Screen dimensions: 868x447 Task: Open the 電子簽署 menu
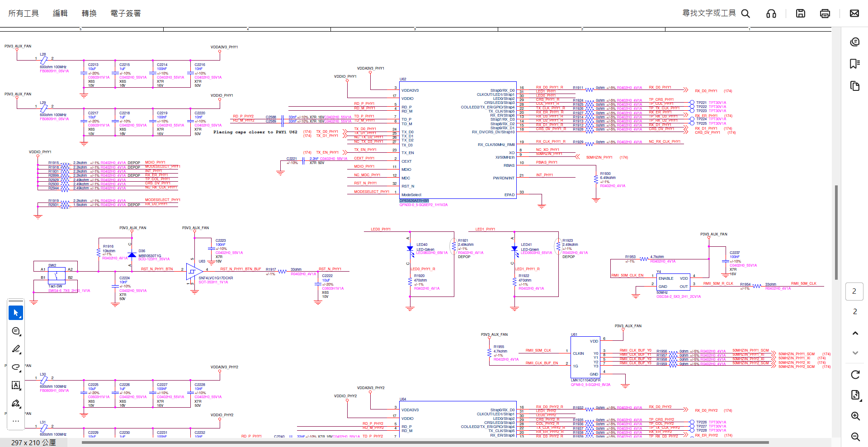(x=126, y=14)
